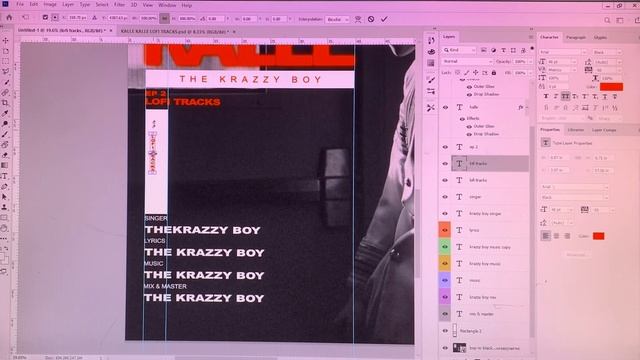Collapse effects of the 'kalle' layer fx arrow
640x360 pixels.
pos(527,107)
